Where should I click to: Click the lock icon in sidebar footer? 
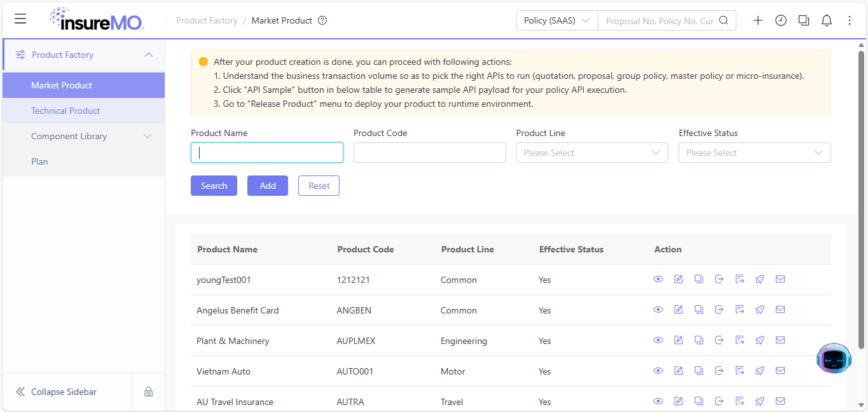(148, 392)
